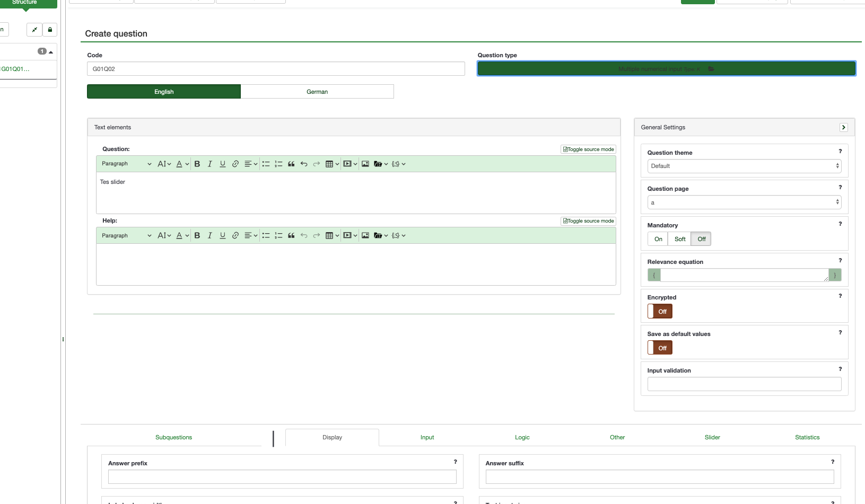
Task: Switch to the Slider tab
Action: pos(712,437)
